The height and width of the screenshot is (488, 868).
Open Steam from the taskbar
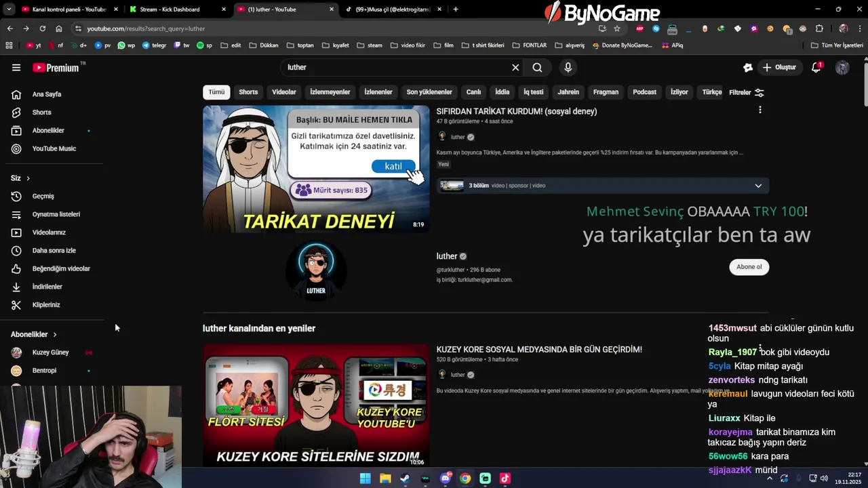point(405,479)
